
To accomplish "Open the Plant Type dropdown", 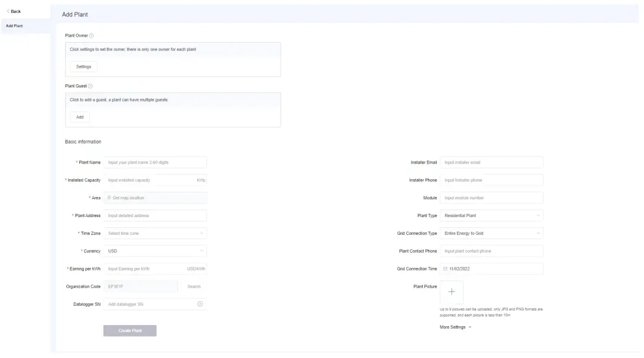I will pos(491,215).
